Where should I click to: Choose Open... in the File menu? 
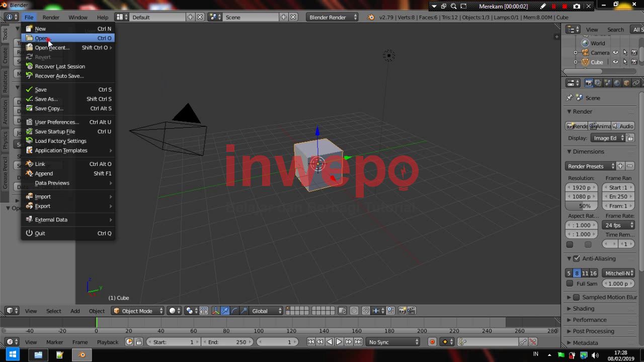(42, 38)
